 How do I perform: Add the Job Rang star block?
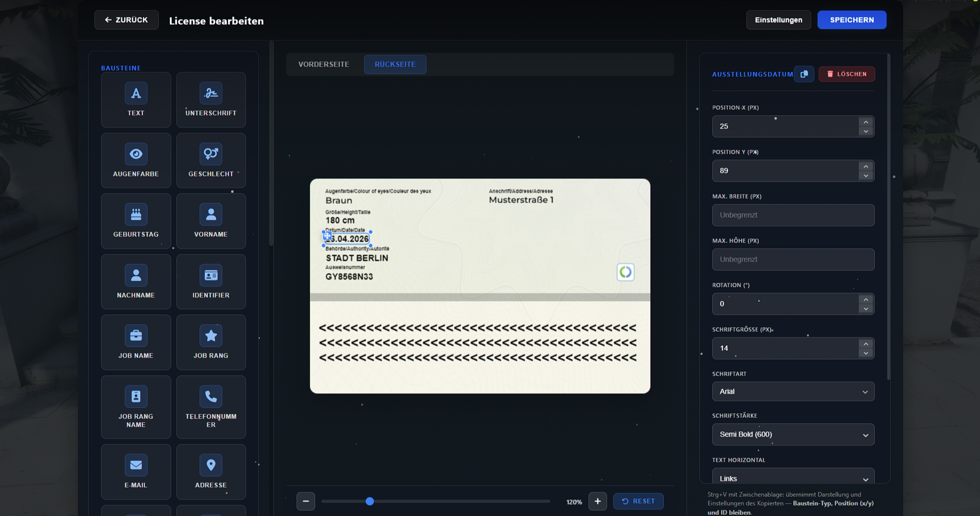pos(211,342)
